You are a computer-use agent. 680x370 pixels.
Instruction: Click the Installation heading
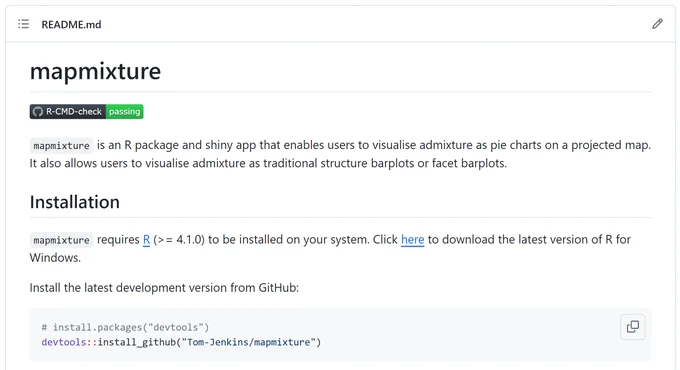[x=75, y=202]
